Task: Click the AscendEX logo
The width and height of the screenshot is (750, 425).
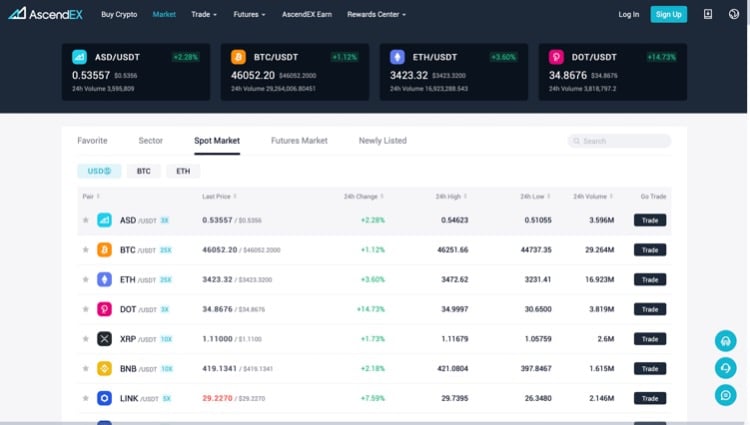Action: (43, 14)
